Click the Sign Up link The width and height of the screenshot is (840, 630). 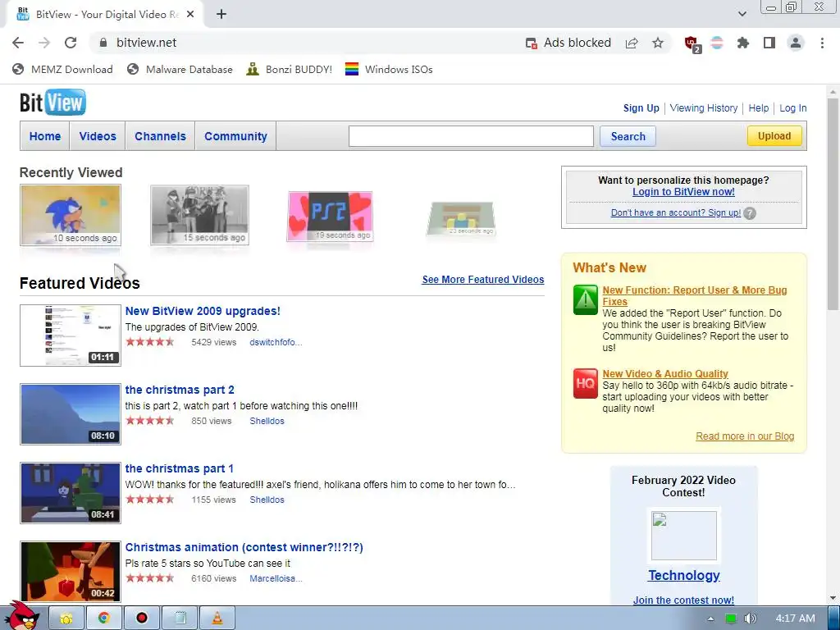(641, 108)
